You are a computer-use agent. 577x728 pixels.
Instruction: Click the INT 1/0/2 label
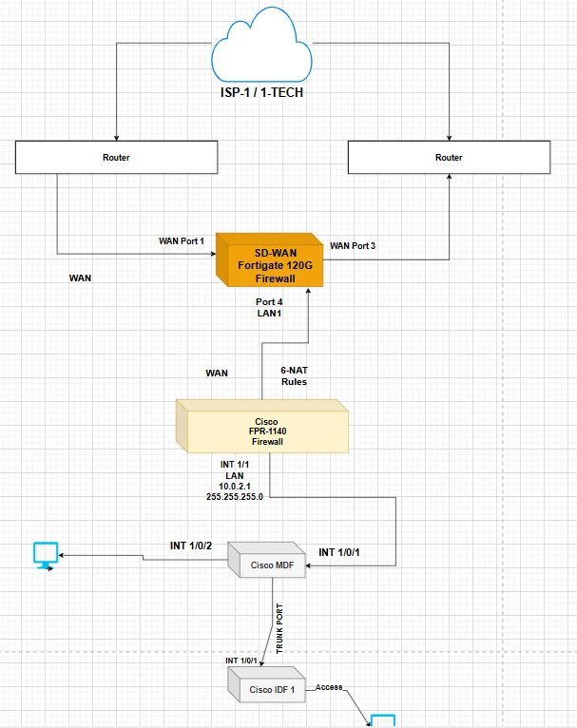pyautogui.click(x=191, y=546)
